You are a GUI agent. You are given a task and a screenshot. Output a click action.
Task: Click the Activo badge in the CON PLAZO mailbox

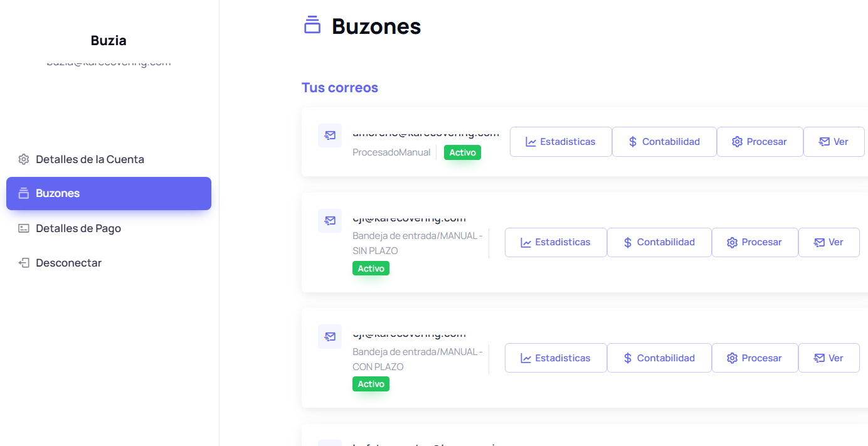click(371, 384)
